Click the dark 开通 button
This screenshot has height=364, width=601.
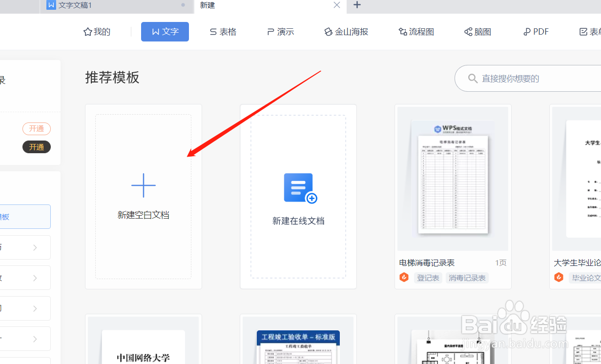coord(37,147)
